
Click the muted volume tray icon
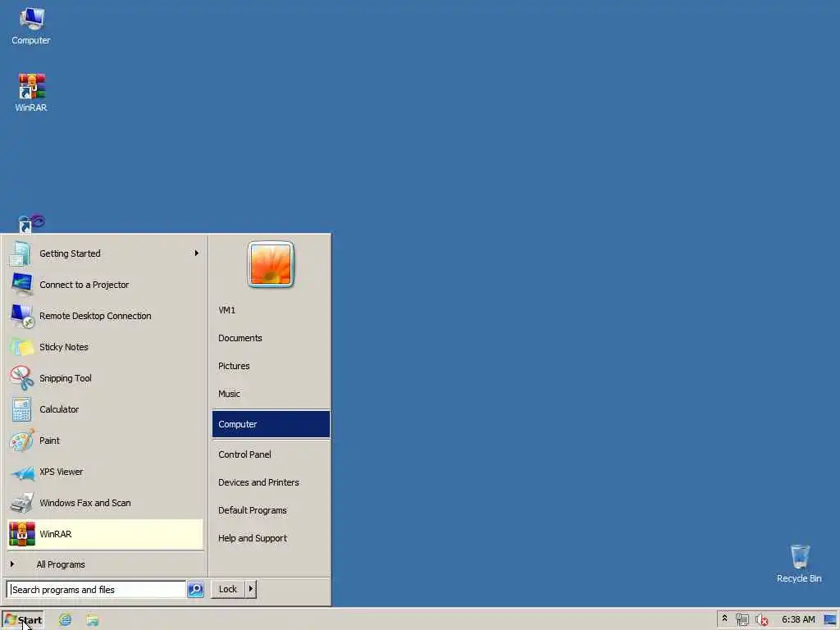(761, 620)
